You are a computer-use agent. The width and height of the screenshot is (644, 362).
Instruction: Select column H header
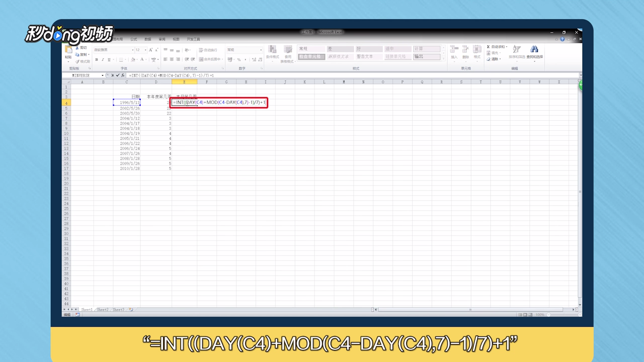pyautogui.click(x=246, y=81)
